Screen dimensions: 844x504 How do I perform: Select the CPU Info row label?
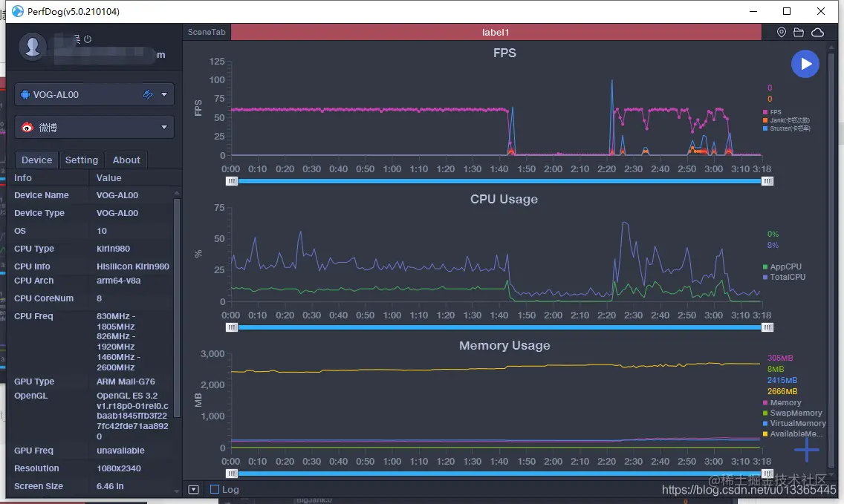pos(32,266)
